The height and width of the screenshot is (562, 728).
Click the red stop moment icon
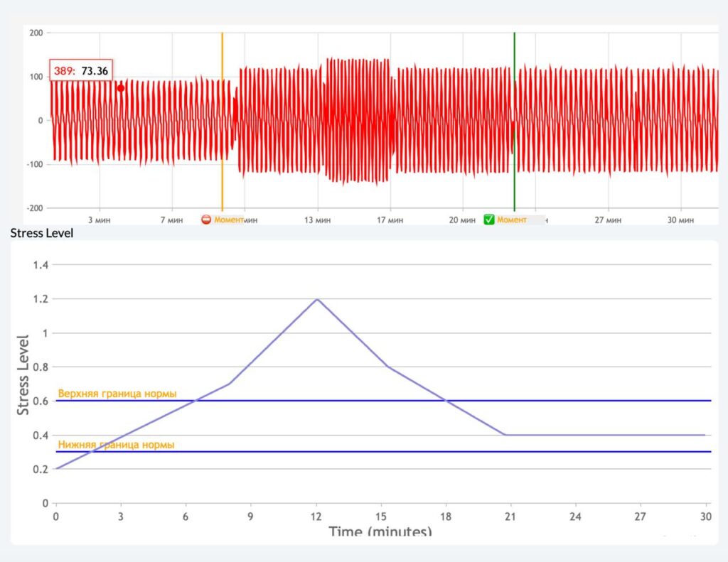click(206, 220)
